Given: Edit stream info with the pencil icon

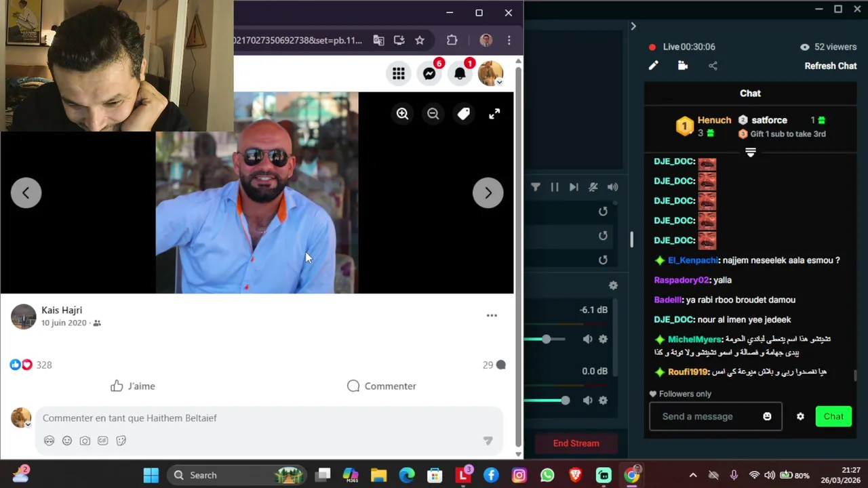Looking at the screenshot, I should 653,66.
